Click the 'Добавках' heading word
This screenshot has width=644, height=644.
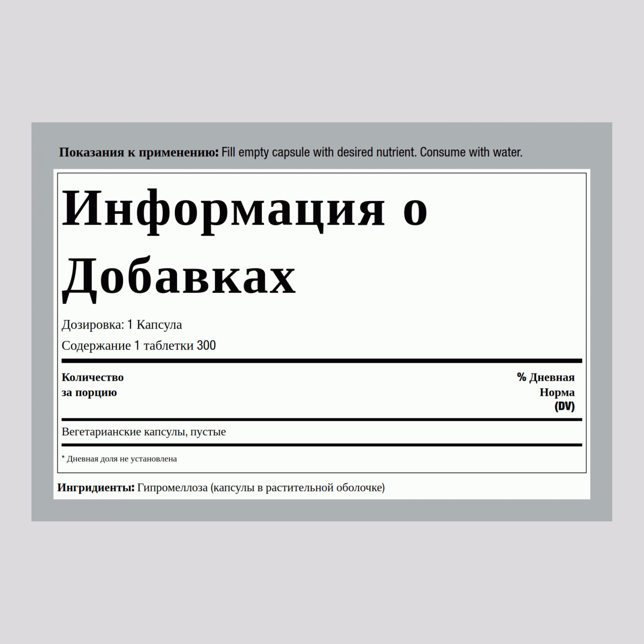point(179,280)
